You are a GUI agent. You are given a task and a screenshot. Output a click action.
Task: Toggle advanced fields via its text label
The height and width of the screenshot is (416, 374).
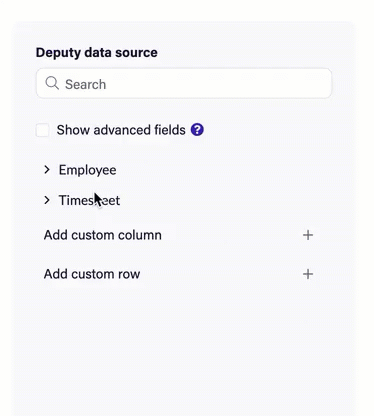[x=121, y=130]
